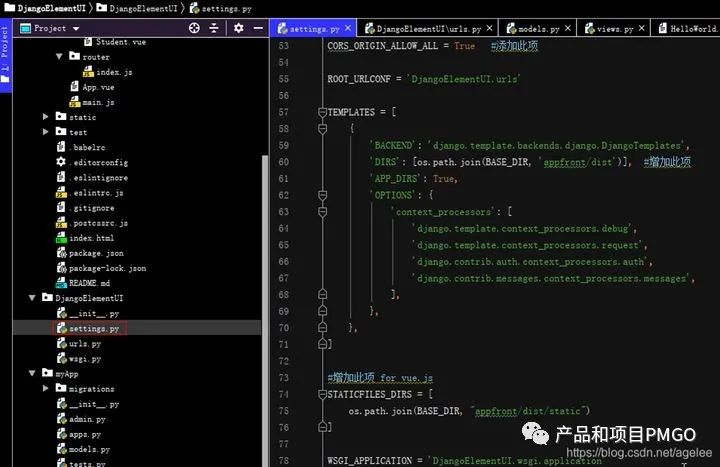Select .eslintrc.js file

(90, 192)
